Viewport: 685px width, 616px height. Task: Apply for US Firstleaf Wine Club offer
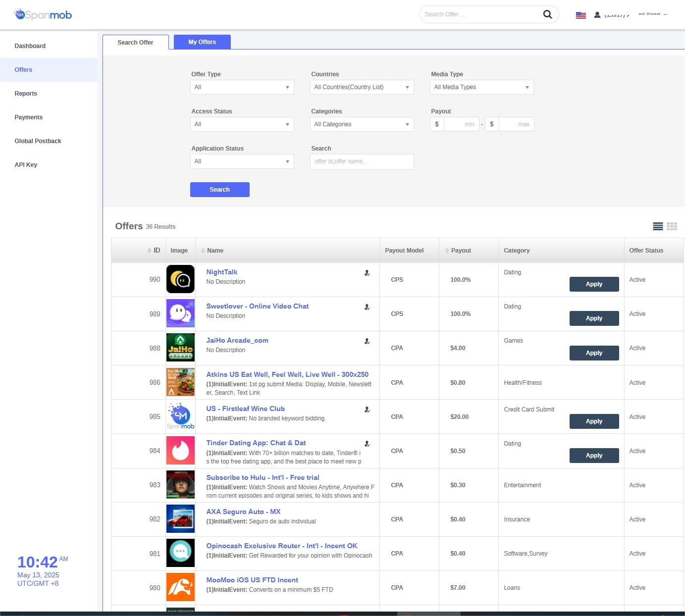point(594,421)
